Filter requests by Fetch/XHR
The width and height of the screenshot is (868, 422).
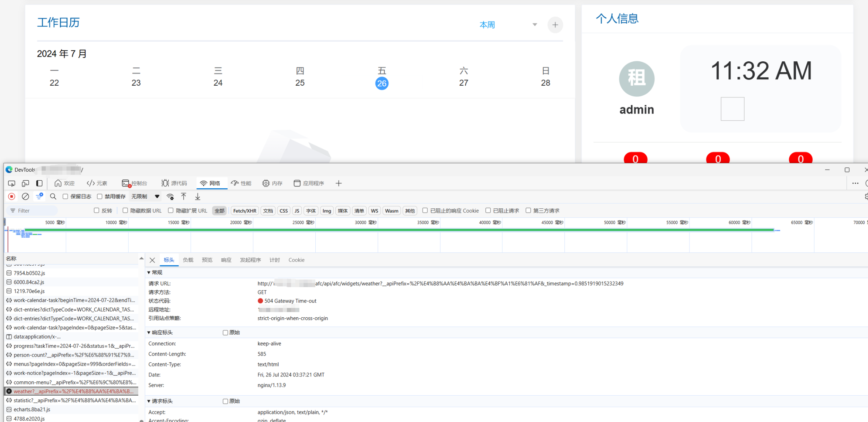245,211
